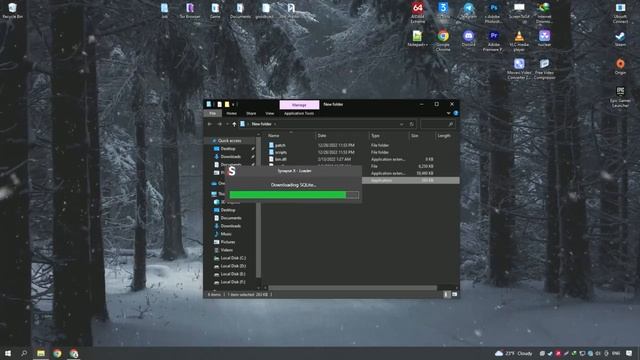Expand the File Explorer ribbon chevron
640x360 pixels.
(448, 113)
